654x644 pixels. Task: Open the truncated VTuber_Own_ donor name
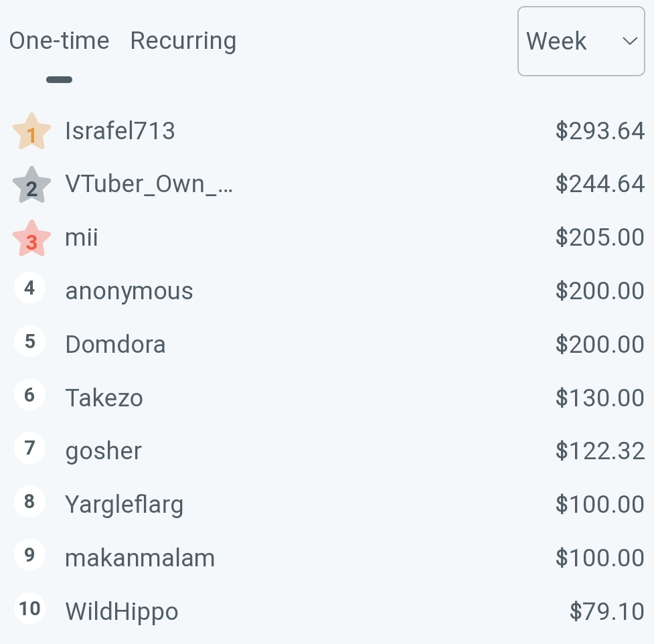pyautogui.click(x=149, y=184)
